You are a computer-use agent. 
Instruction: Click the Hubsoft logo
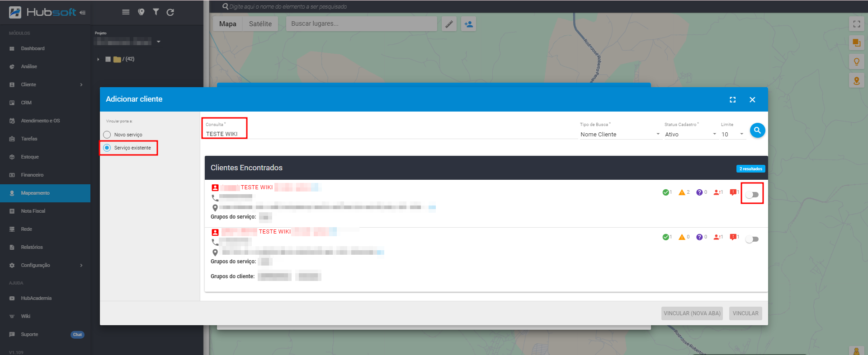[42, 12]
